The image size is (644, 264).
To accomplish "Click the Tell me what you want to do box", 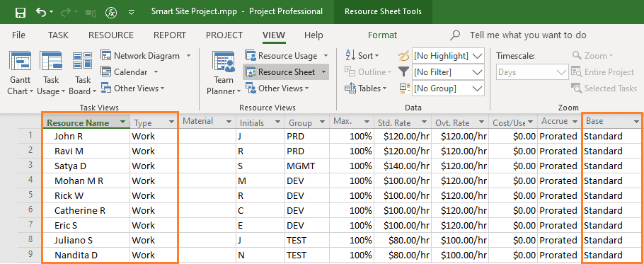I will click(528, 35).
